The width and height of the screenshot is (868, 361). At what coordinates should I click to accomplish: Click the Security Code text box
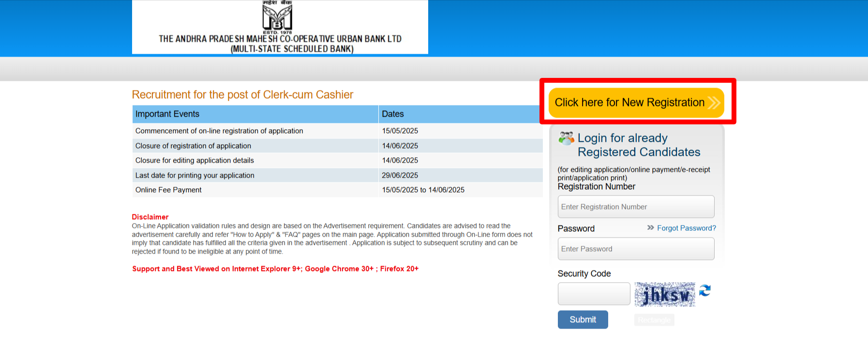594,294
